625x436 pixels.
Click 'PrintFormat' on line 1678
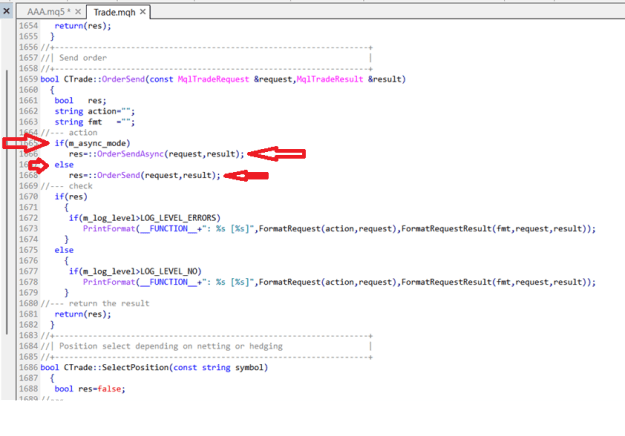(109, 282)
